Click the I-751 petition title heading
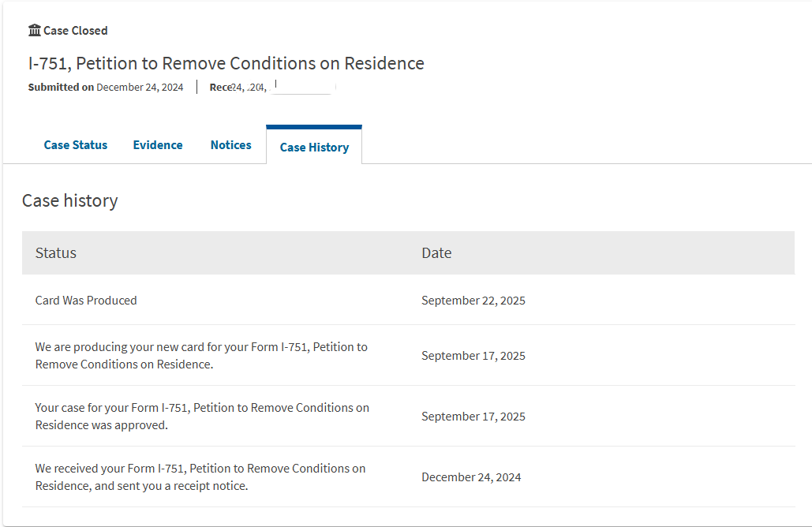This screenshot has width=812, height=527. click(x=226, y=63)
